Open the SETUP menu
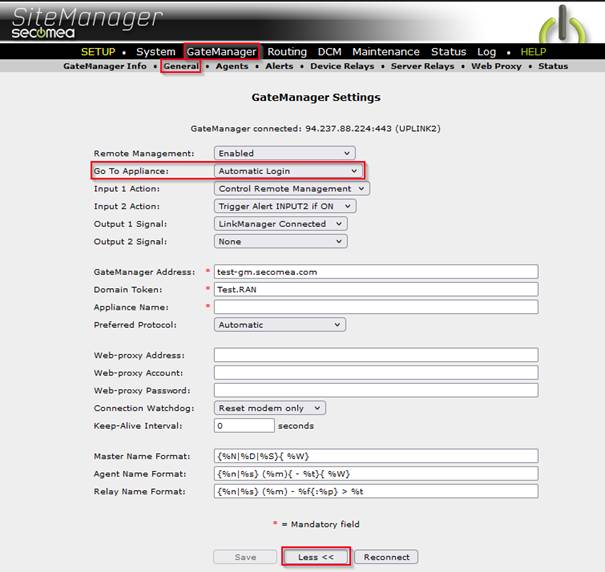This screenshot has width=605, height=572. (98, 52)
